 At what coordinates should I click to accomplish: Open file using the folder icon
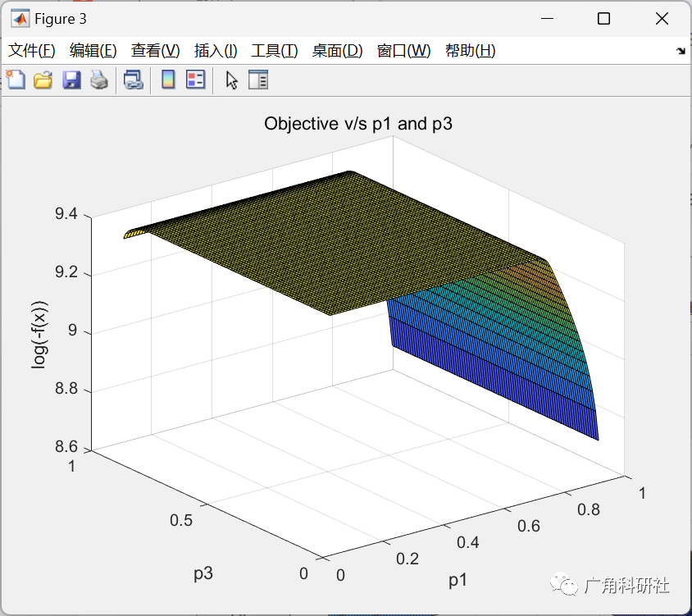43,80
